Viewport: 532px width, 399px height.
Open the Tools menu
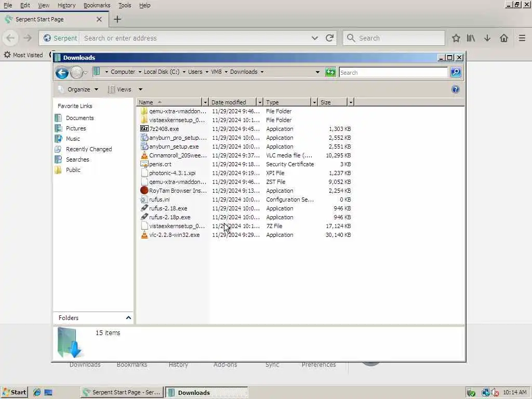click(125, 5)
